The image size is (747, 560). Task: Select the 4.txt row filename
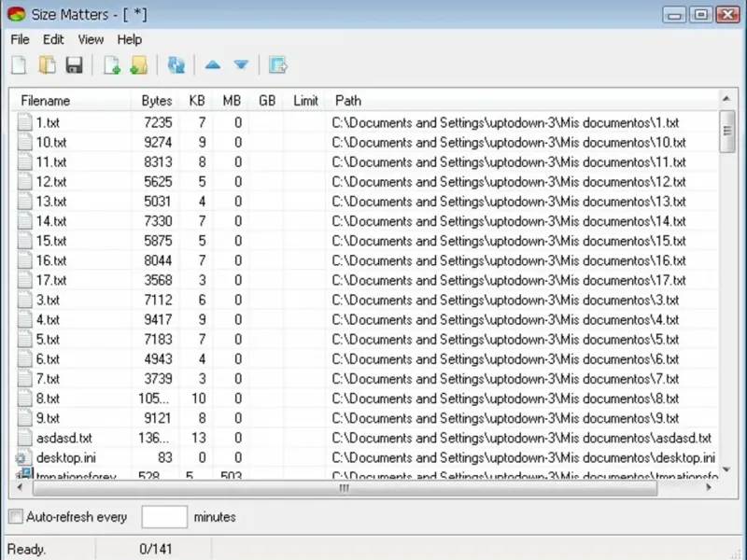(x=48, y=320)
